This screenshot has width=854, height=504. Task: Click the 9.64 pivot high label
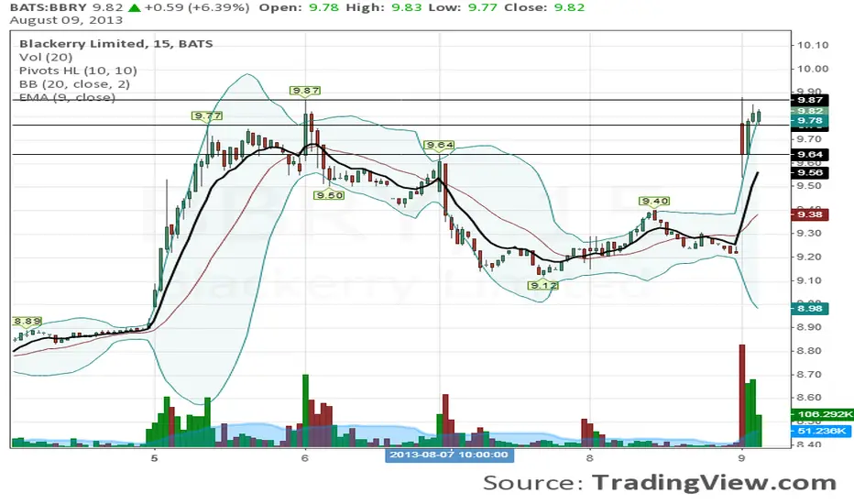click(x=440, y=145)
